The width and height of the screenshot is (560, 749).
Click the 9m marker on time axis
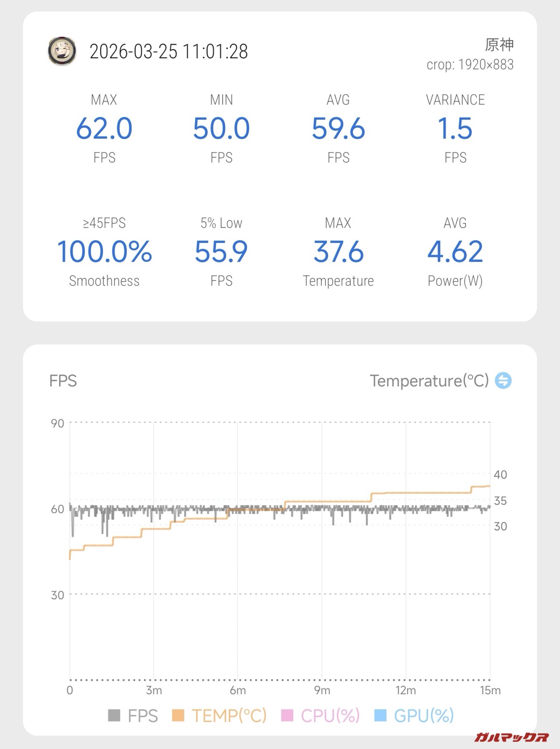[322, 690]
